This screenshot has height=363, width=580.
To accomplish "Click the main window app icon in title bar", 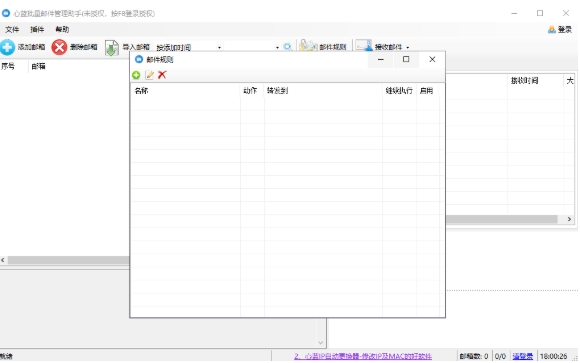I will coord(6,13).
